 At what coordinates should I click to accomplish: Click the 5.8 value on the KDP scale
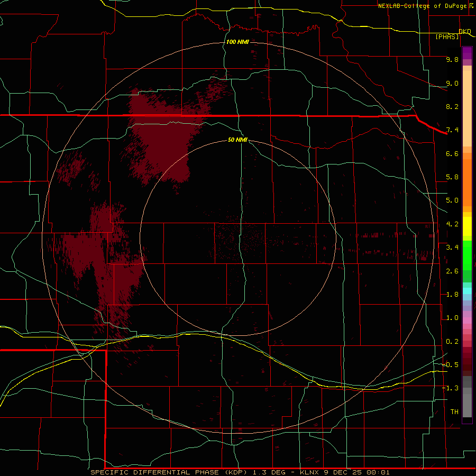(452, 177)
